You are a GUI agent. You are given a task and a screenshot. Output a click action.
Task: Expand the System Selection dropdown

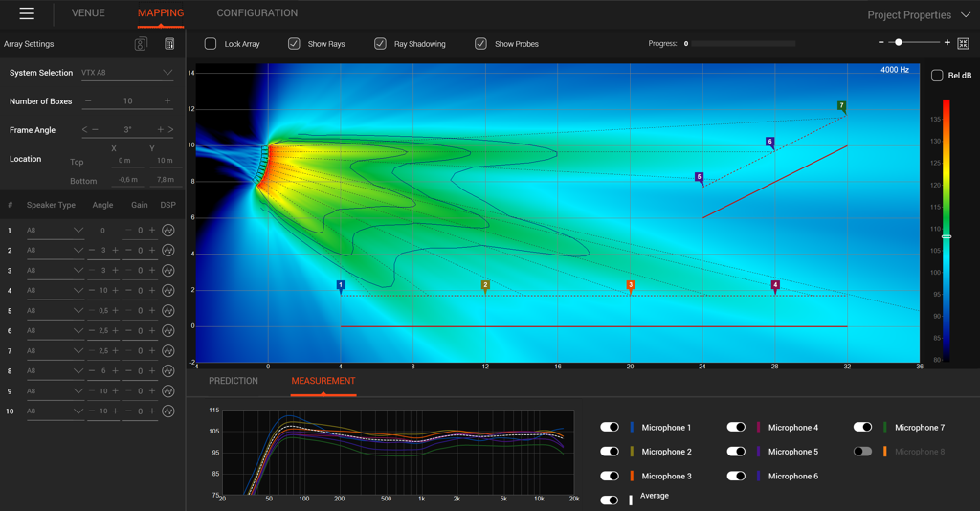coord(167,73)
